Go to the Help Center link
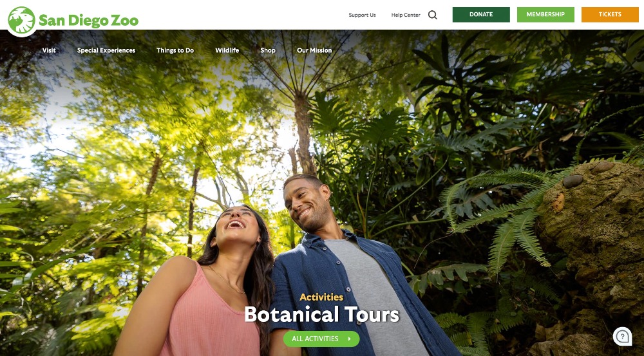Image resolution: width=644 pixels, height=356 pixels. pyautogui.click(x=406, y=15)
